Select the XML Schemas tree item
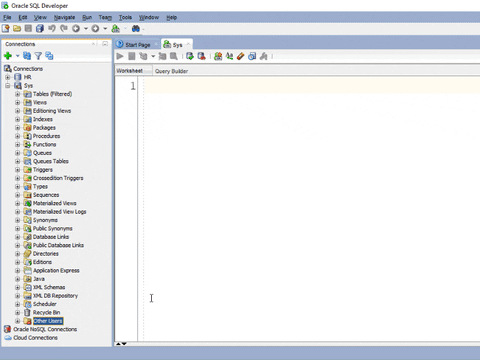This screenshot has height=360, width=480. (49, 287)
